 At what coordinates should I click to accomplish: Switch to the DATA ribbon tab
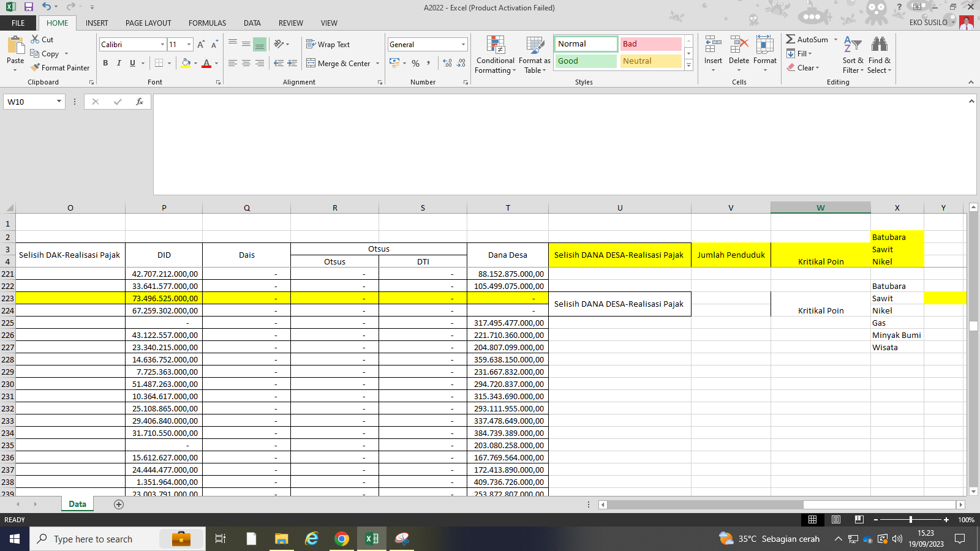(x=252, y=23)
